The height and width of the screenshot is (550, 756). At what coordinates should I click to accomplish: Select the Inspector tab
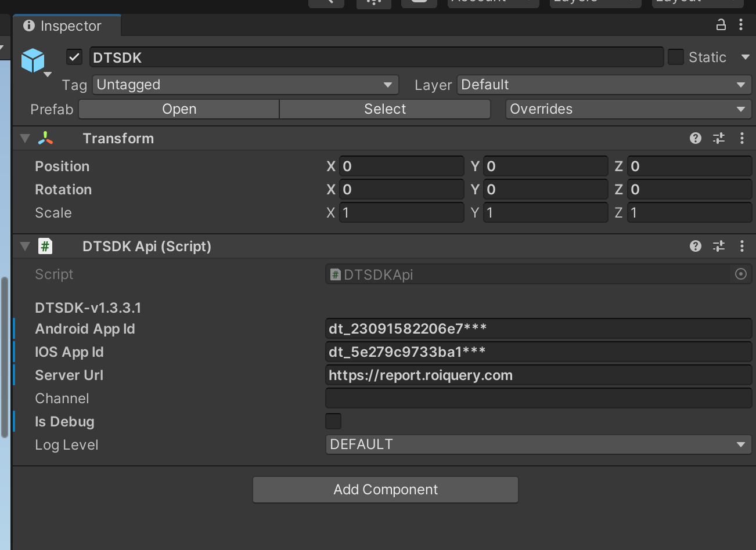pos(67,26)
